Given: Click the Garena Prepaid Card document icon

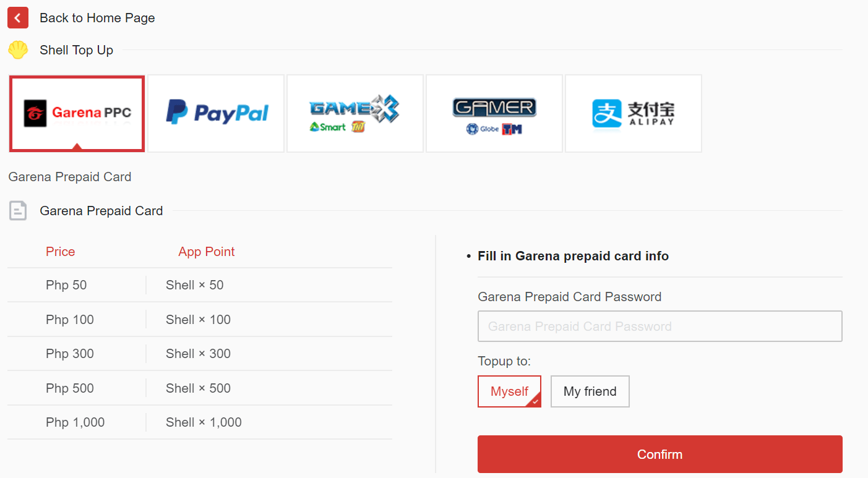Looking at the screenshot, I should tap(18, 210).
